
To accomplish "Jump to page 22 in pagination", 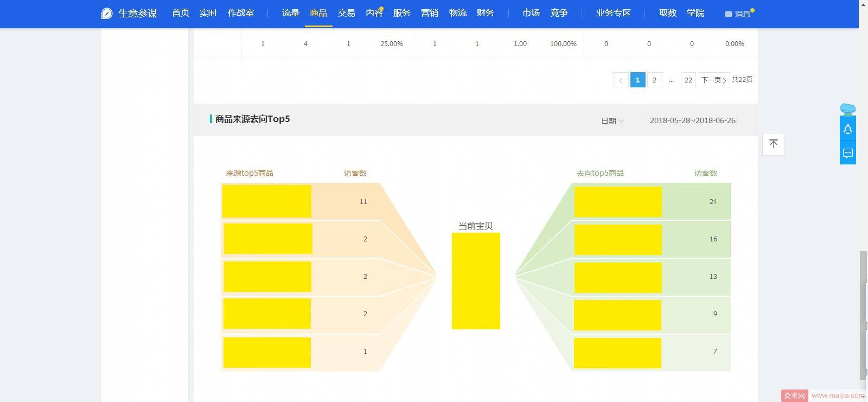I will 688,80.
